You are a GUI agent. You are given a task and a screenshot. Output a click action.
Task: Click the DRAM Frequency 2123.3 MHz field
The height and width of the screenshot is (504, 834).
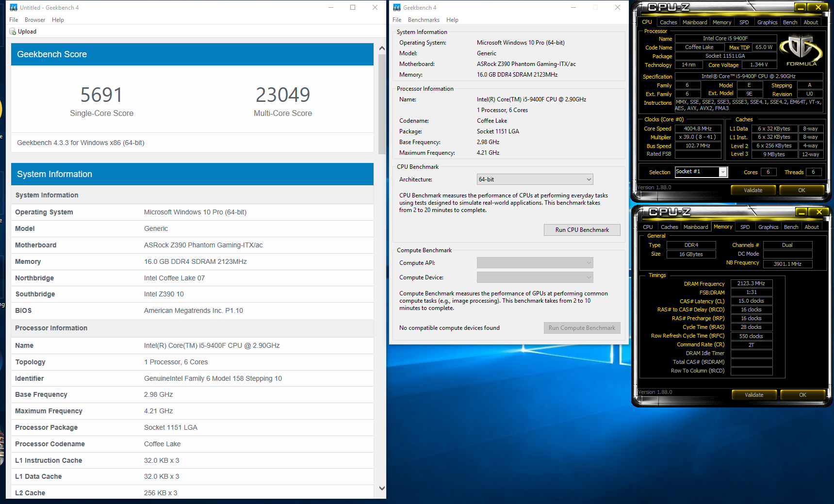tap(751, 284)
